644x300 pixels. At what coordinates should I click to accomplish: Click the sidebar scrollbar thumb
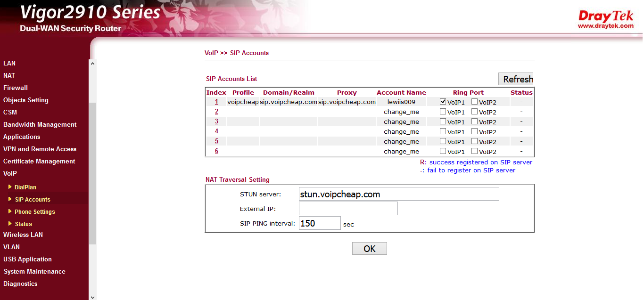pos(92,173)
